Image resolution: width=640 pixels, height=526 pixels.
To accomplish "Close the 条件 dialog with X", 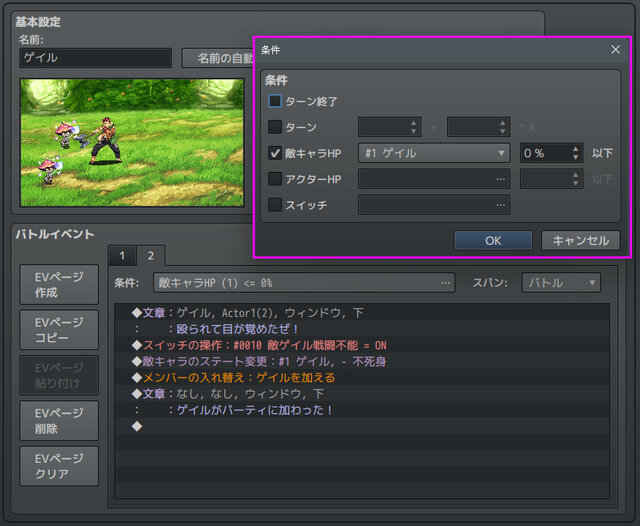I will point(615,50).
